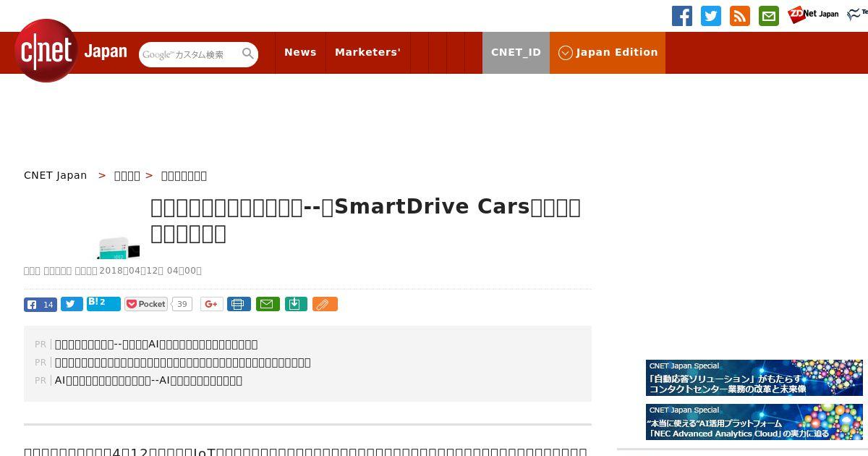The image size is (868, 456).
Task: Open the third PR link starting with AI
Action: point(148,381)
